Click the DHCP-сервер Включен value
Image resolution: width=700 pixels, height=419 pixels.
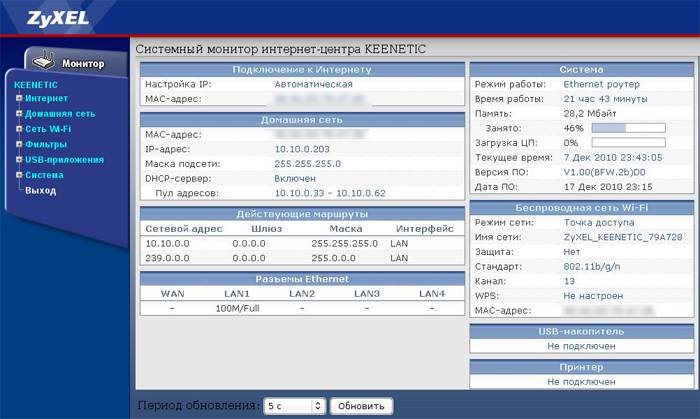(295, 178)
